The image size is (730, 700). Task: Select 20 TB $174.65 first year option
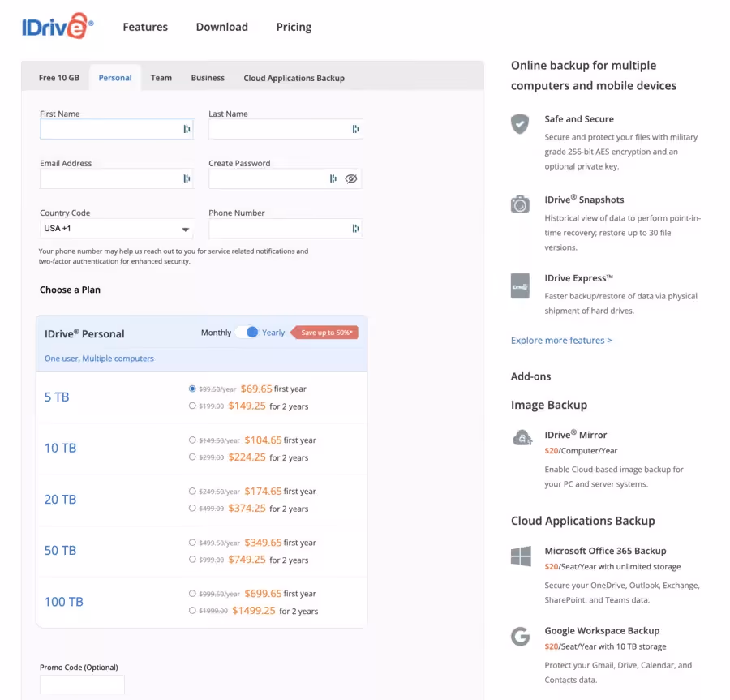click(x=192, y=491)
